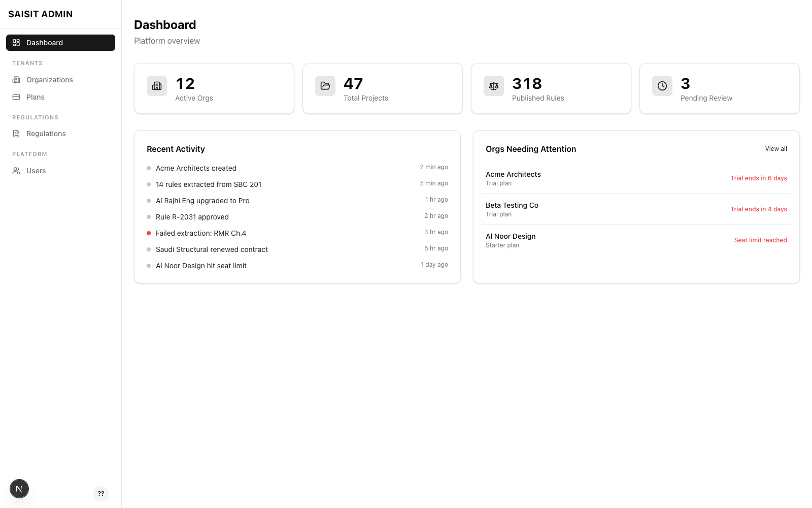Click the Regulations document icon in sidebar
The height and width of the screenshot is (508, 812).
16,134
